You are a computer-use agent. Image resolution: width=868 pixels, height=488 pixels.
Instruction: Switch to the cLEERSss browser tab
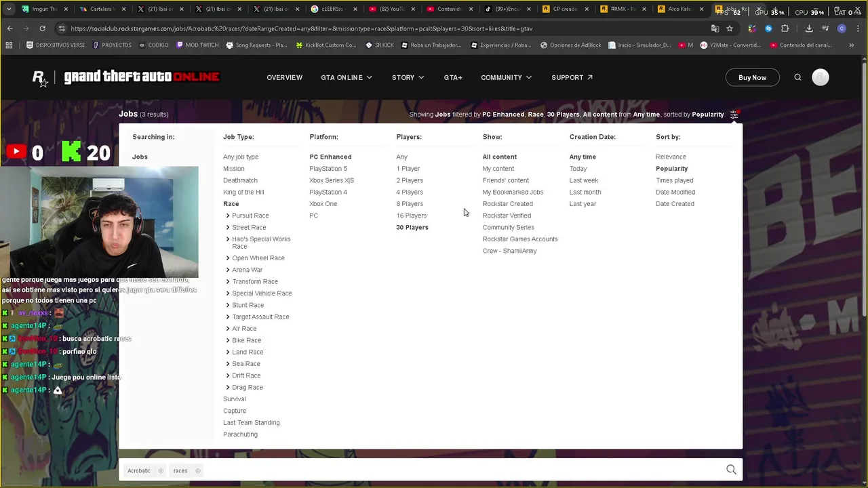tap(333, 9)
